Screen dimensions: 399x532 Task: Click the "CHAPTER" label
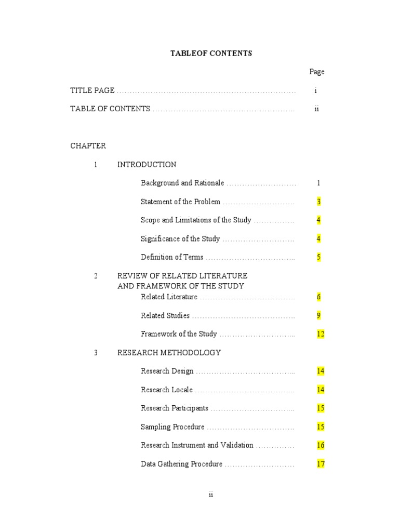[88, 146]
